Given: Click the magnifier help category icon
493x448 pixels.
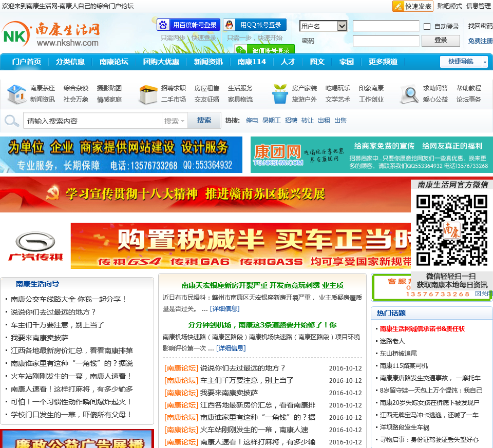Looking at the screenshot, I should (x=410, y=95).
